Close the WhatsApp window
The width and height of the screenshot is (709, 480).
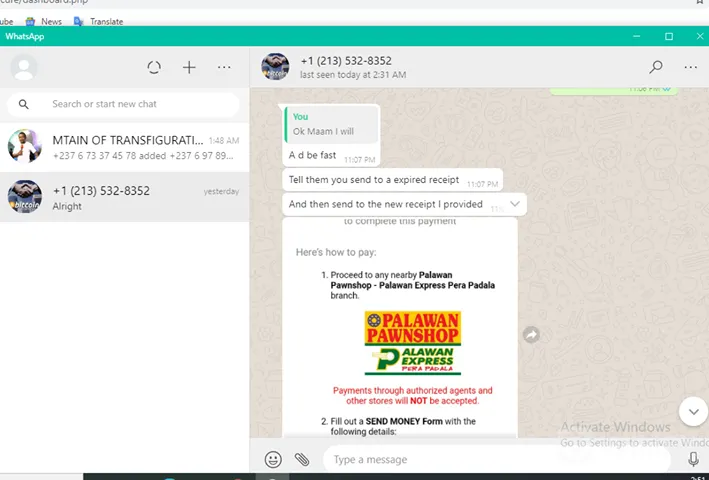(x=700, y=36)
